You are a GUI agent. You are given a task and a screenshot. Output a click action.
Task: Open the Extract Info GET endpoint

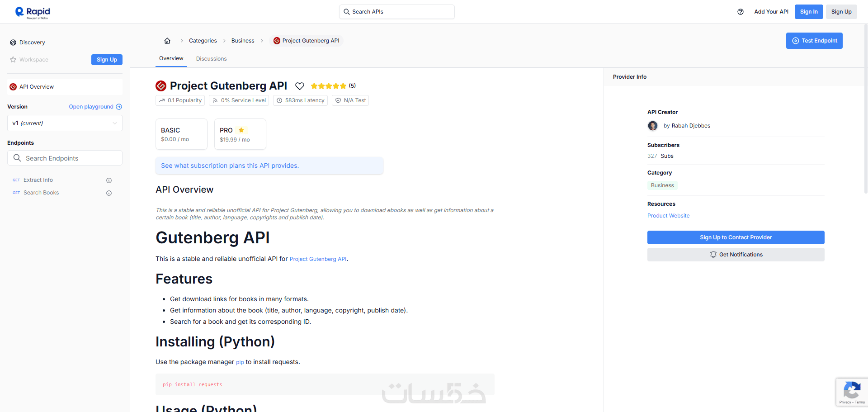[x=38, y=180]
